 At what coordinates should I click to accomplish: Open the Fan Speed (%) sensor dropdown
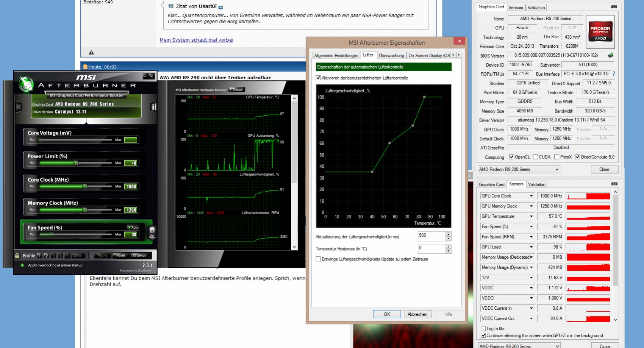[531, 227]
